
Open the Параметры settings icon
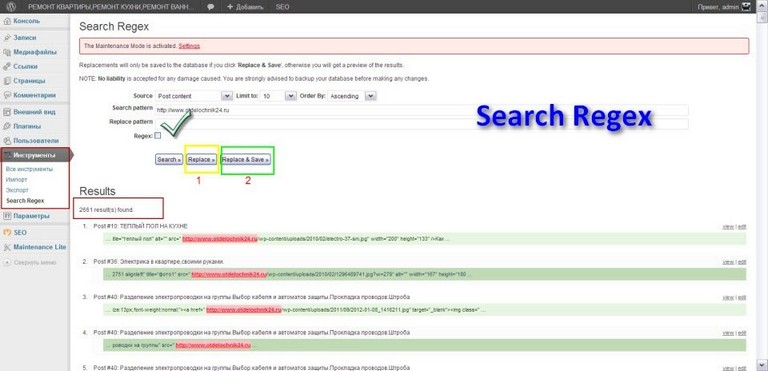(x=7, y=216)
